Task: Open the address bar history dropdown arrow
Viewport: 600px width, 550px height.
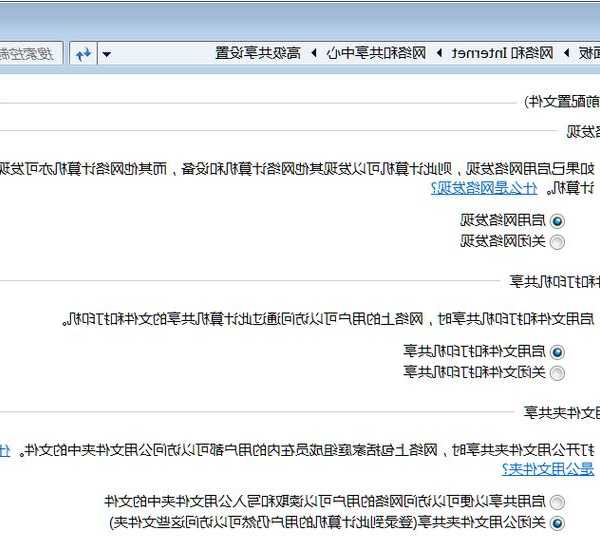Action: pyautogui.click(x=107, y=52)
